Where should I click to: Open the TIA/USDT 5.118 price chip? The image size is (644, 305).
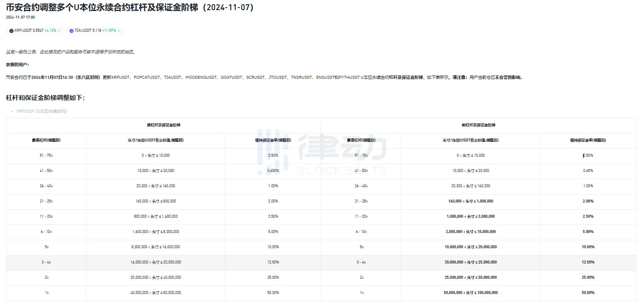click(95, 31)
